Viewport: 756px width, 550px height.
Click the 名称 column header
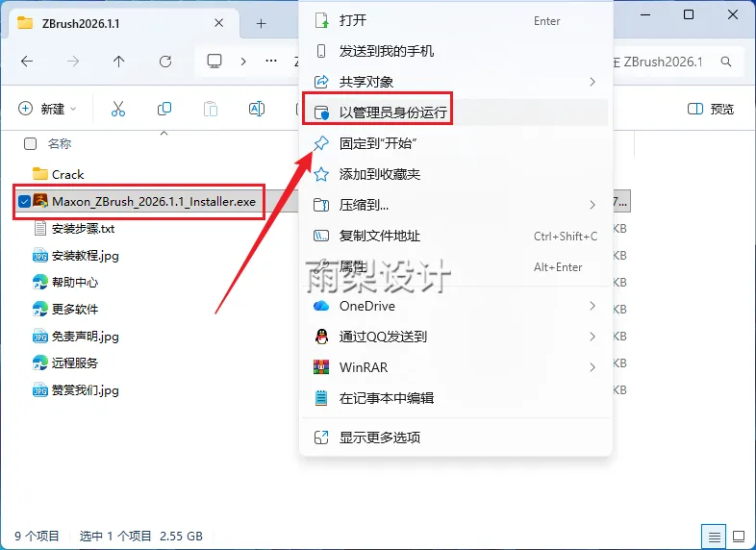point(60,143)
